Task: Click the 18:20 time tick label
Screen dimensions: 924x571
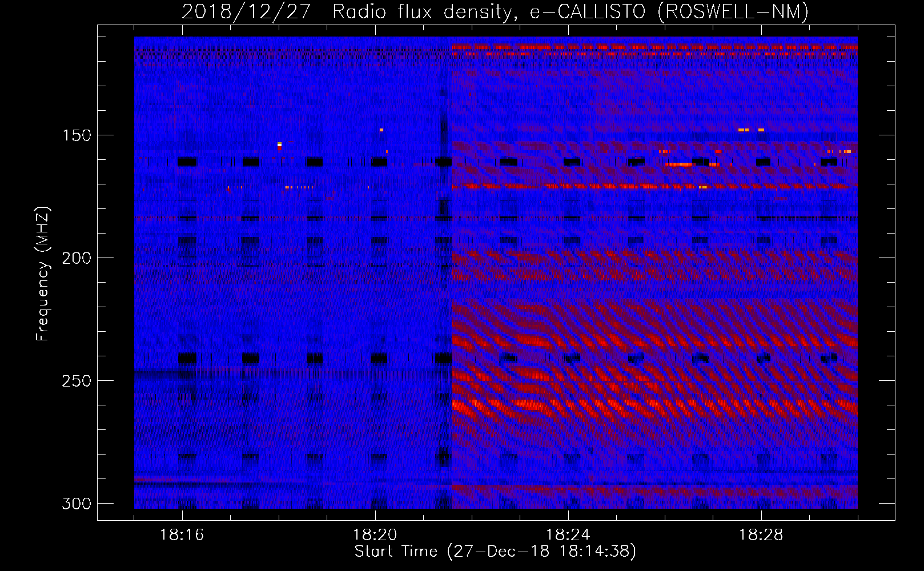Action: click(375, 535)
